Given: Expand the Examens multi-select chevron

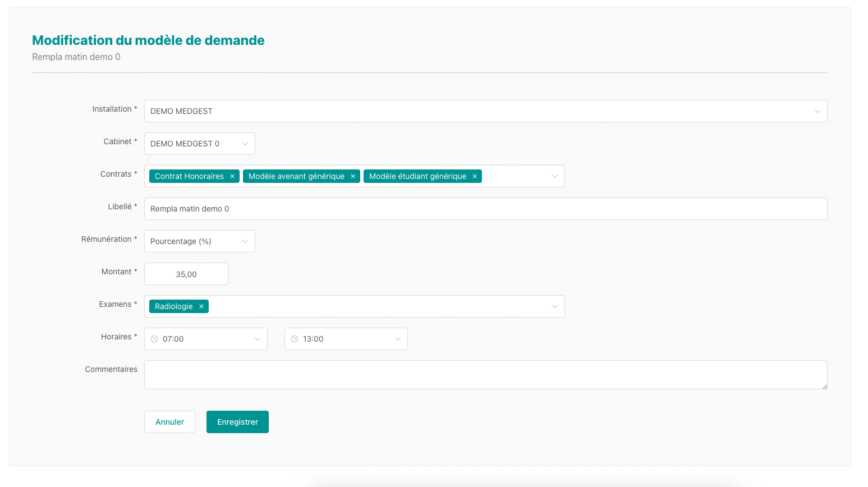Looking at the screenshot, I should pyautogui.click(x=554, y=306).
